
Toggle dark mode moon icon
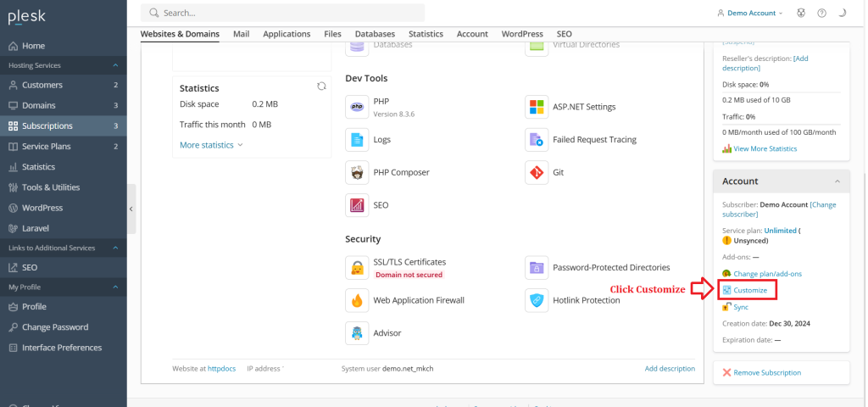[x=843, y=13]
